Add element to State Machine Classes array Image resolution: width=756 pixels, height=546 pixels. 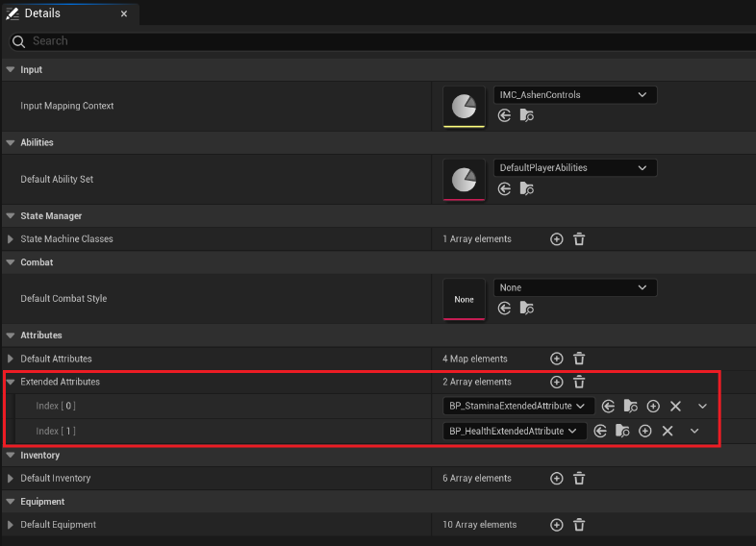(x=556, y=239)
